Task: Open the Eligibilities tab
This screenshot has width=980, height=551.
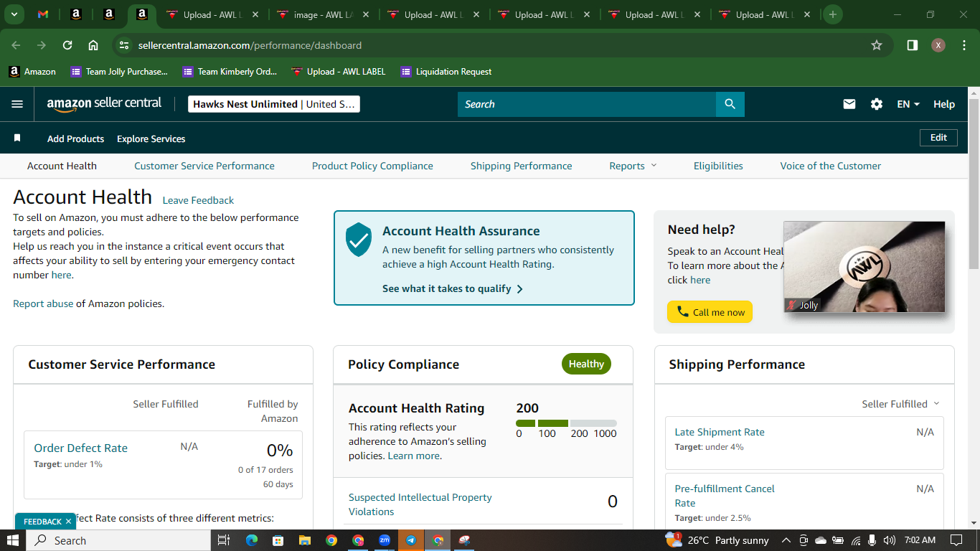Action: tap(718, 166)
